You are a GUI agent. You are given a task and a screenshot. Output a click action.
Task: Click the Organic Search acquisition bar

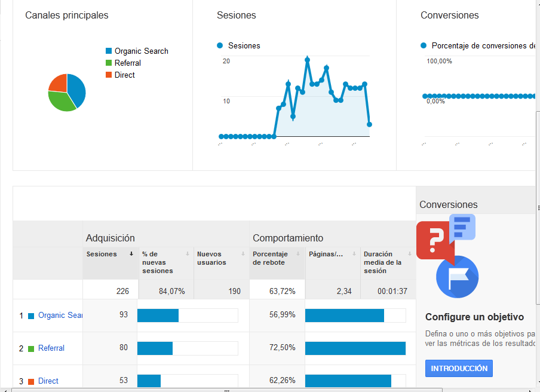[158, 316]
